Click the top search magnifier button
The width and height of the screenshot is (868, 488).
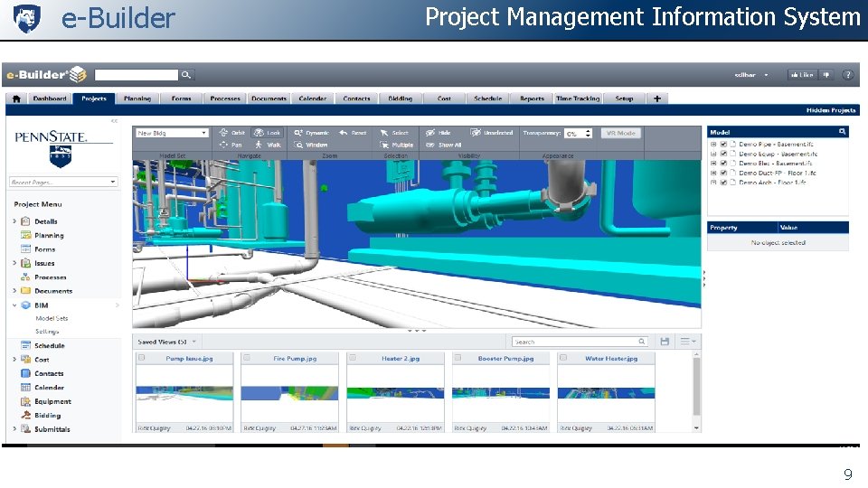186,75
